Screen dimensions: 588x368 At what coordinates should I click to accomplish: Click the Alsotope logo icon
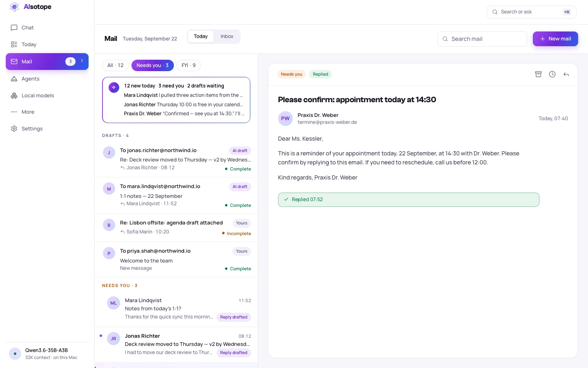[x=14, y=7]
